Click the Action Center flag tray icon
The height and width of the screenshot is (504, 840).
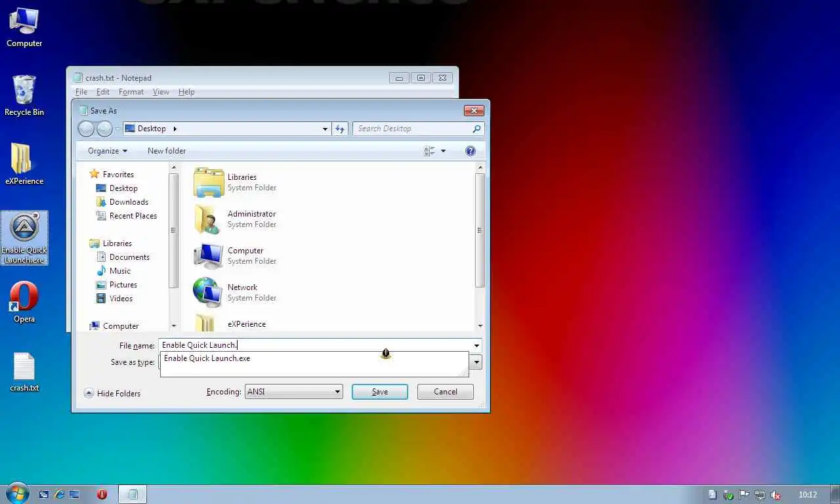point(744,495)
